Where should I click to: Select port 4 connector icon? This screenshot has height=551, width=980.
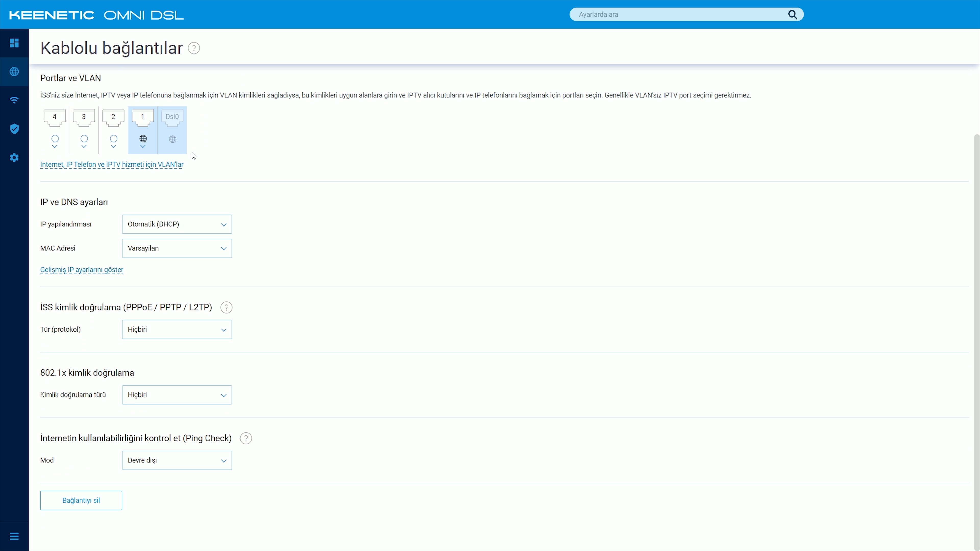[54, 118]
